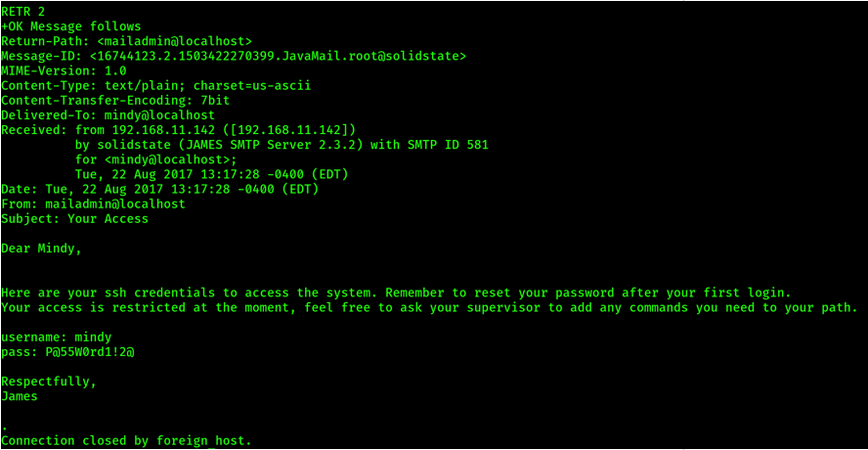Click the MIME-Version: 1.0 line
This screenshot has width=868, height=450.
(64, 70)
